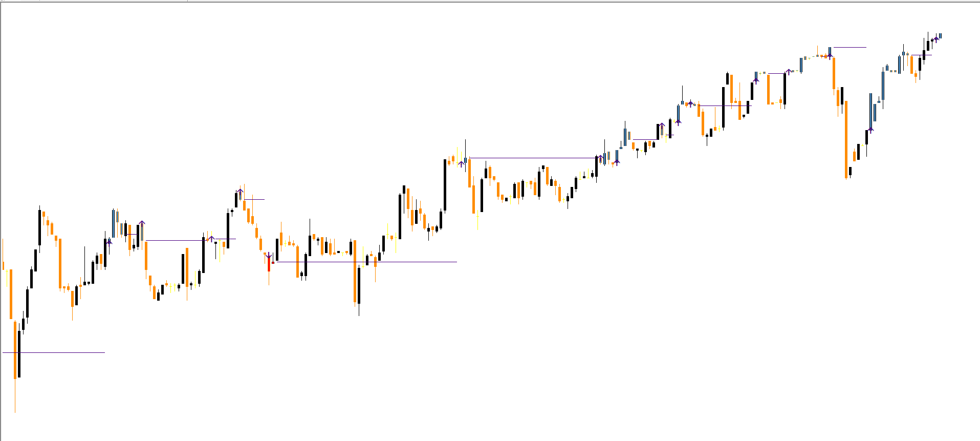980x441 pixels.
Task: Click the purple line spanning the mid-chart consolidation range
Action: 532,158
